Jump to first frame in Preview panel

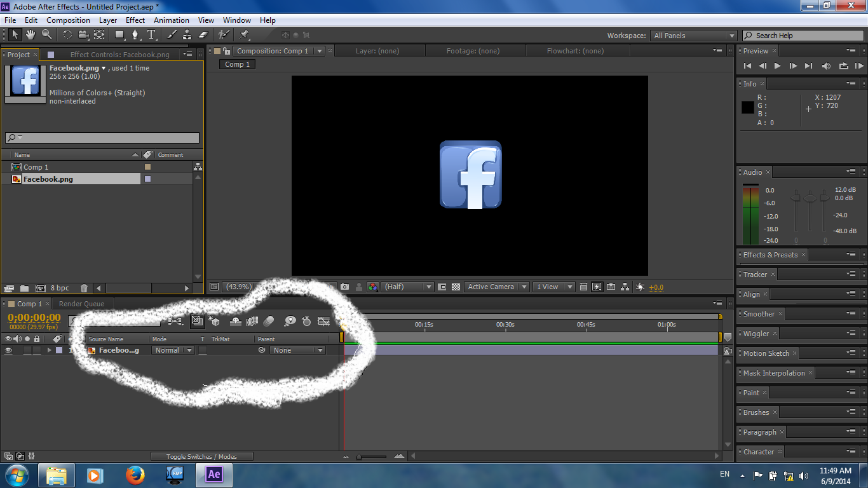(x=747, y=66)
